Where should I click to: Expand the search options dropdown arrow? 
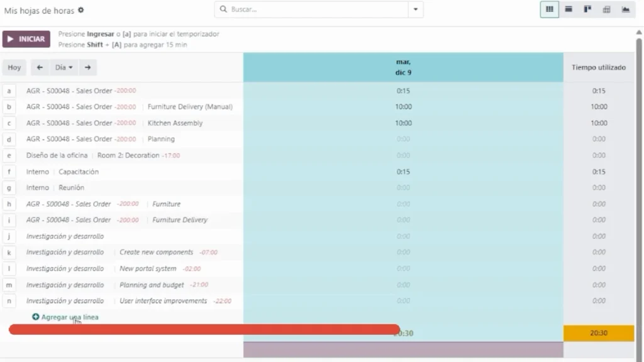coord(415,9)
